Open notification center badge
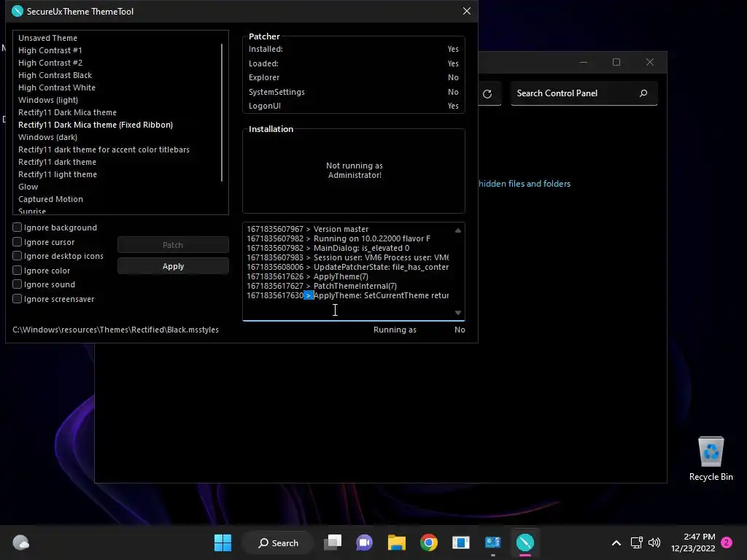 tap(727, 542)
